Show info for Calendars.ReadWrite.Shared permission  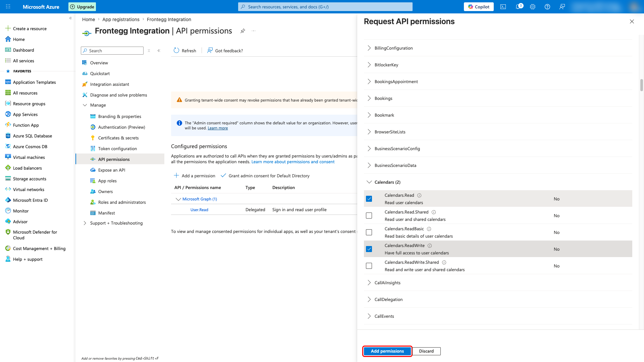tap(444, 262)
